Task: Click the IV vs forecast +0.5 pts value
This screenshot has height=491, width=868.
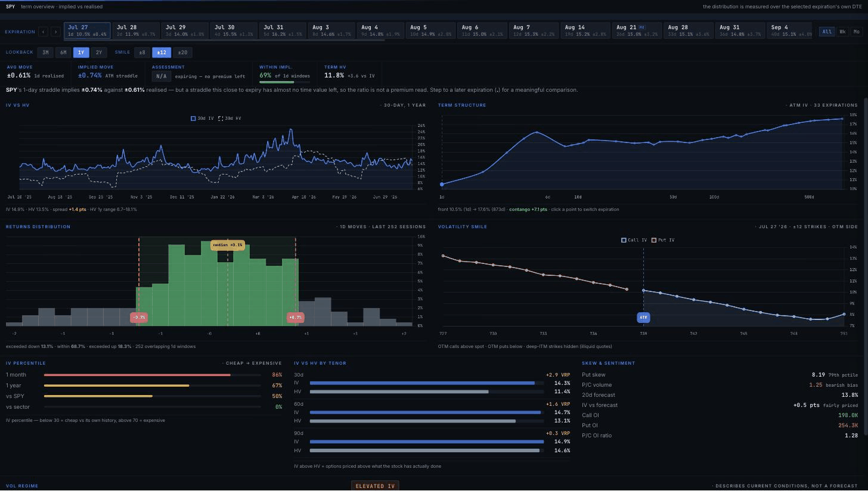Action: [x=807, y=405]
